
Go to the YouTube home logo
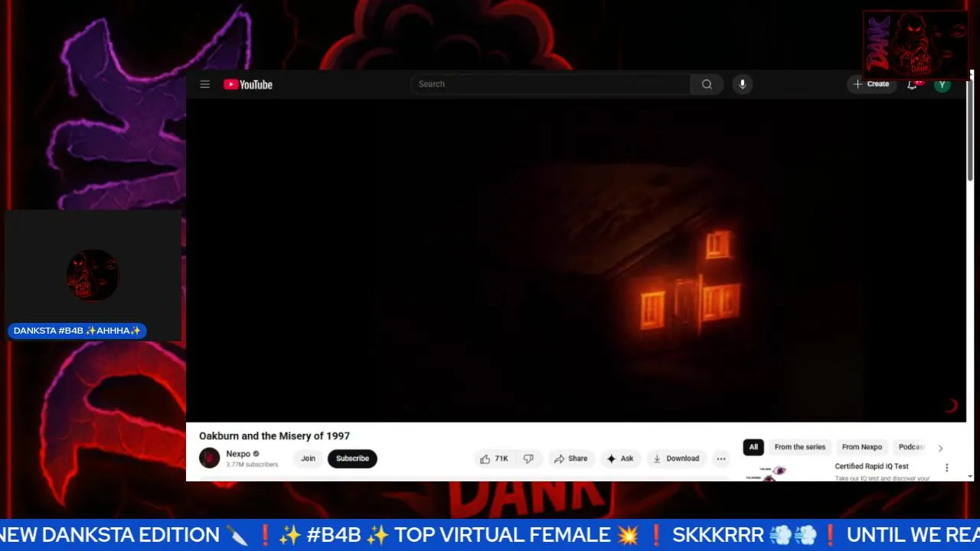[248, 84]
